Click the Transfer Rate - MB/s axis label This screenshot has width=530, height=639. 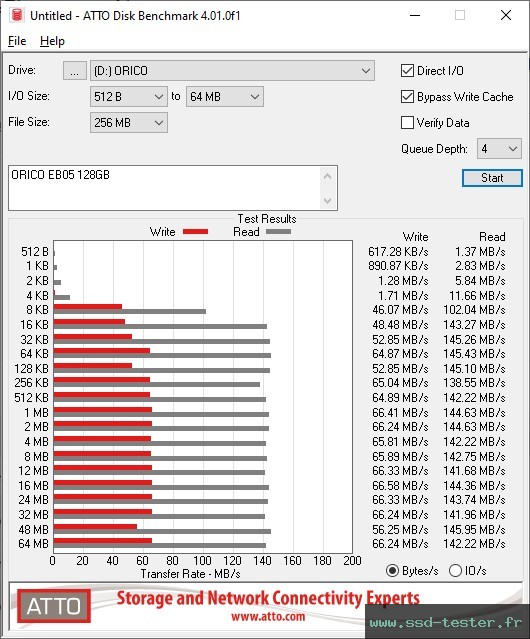click(x=190, y=574)
